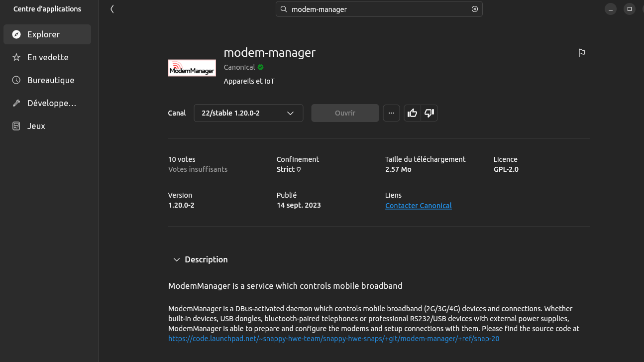Open the Explorer section in the sidebar
Viewport: 644px width, 362px height.
pyautogui.click(x=47, y=34)
